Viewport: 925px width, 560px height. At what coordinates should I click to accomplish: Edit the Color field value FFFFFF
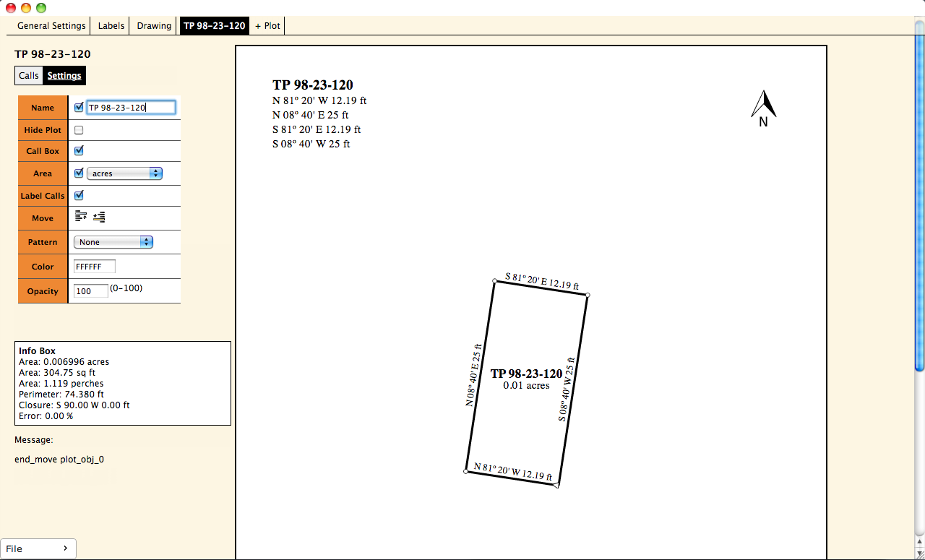(x=94, y=266)
